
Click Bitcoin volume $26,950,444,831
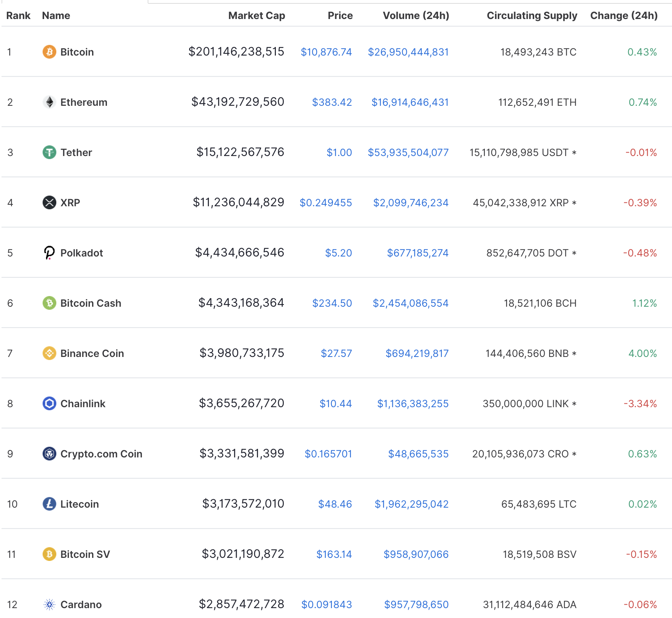(x=408, y=52)
